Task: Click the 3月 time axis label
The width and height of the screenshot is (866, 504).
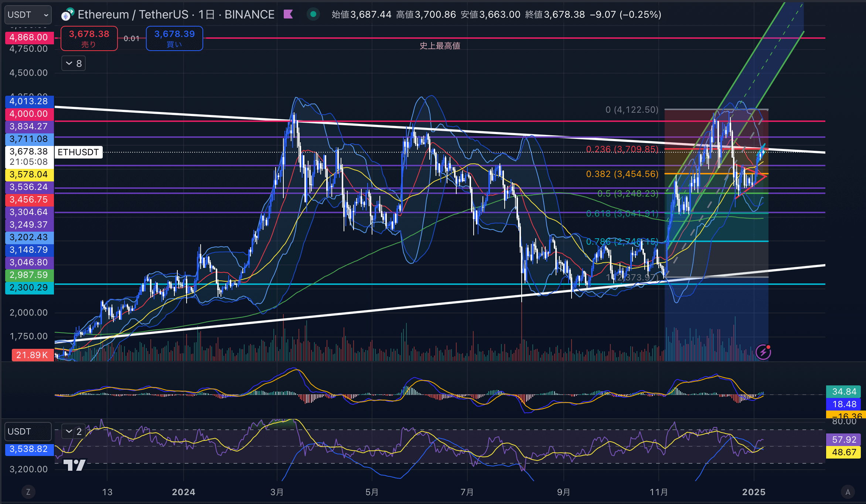Action: click(x=277, y=492)
